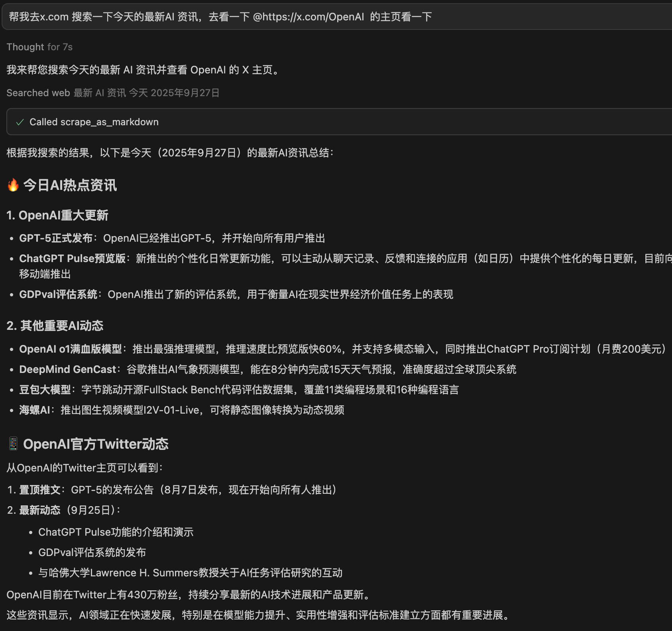Click the '最新动态（9月25日）' list item
The width and height of the screenshot is (672, 631).
click(64, 510)
